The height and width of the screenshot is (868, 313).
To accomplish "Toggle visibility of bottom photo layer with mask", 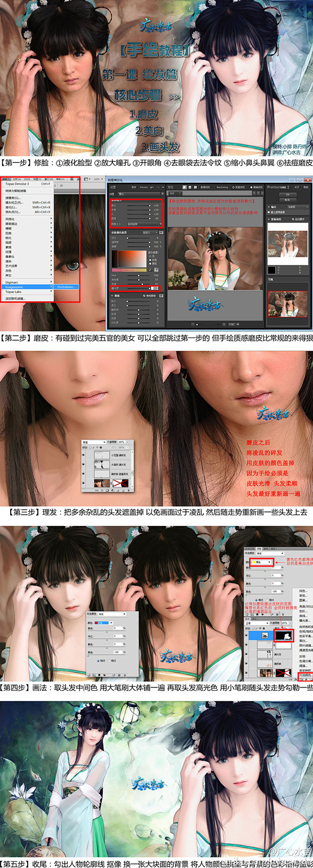I will (x=84, y=483).
